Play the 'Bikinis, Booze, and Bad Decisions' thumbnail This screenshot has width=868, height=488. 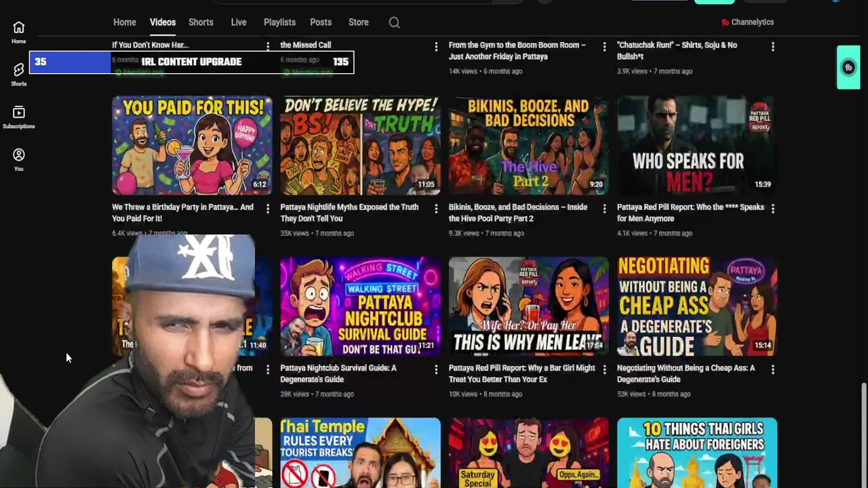(x=528, y=145)
